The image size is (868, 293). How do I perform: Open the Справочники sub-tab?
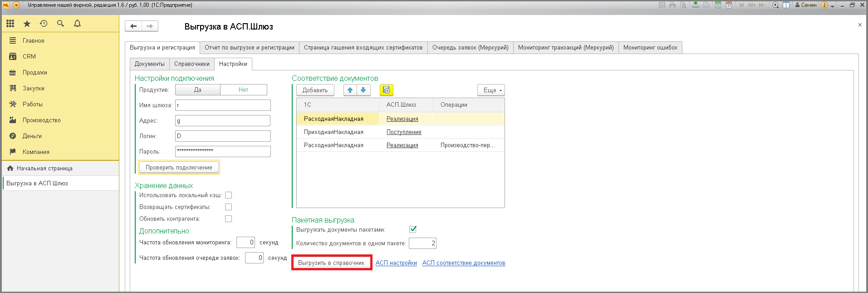[x=192, y=64]
